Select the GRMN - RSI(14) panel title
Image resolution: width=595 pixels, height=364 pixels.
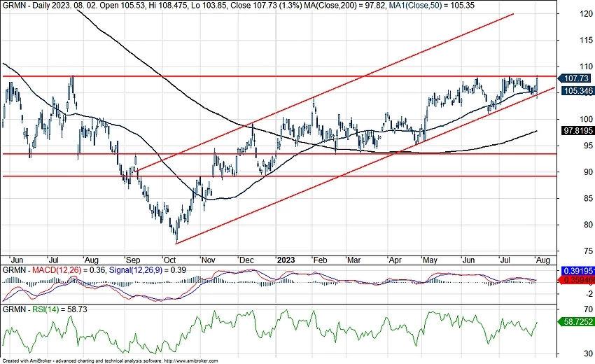[27, 308]
